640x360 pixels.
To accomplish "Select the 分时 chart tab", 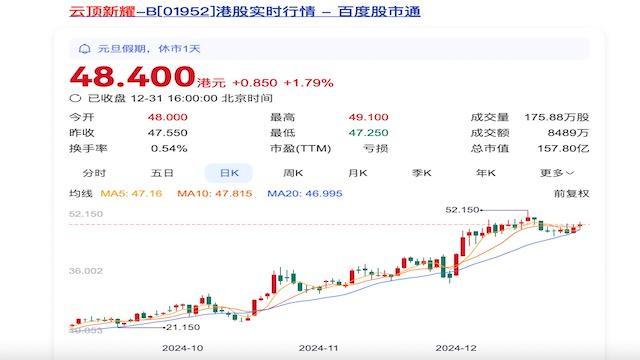I will click(94, 173).
